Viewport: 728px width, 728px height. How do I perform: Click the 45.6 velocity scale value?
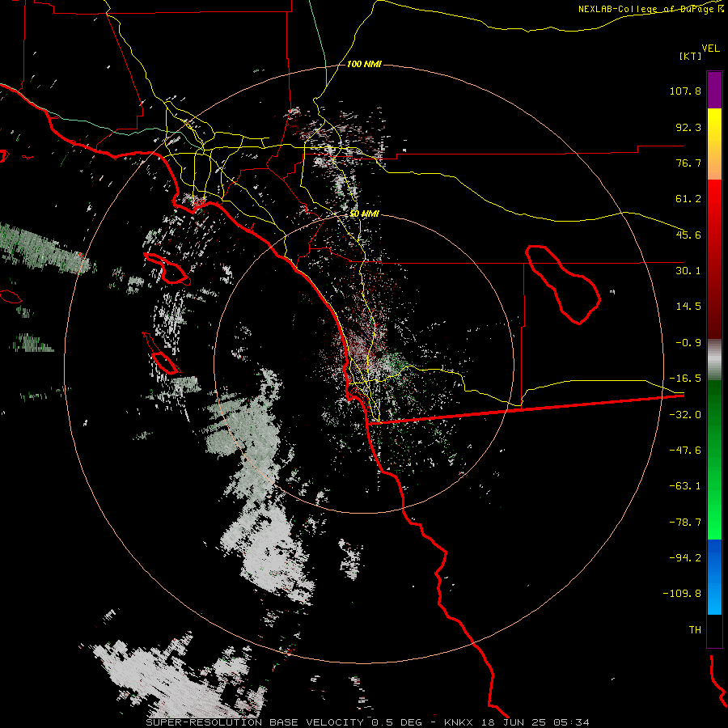coord(688,235)
